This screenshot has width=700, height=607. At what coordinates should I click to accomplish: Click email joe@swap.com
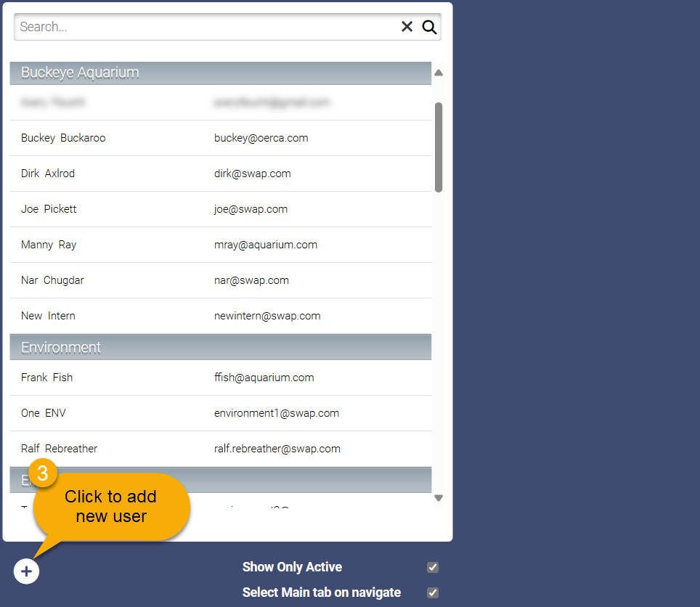click(251, 209)
